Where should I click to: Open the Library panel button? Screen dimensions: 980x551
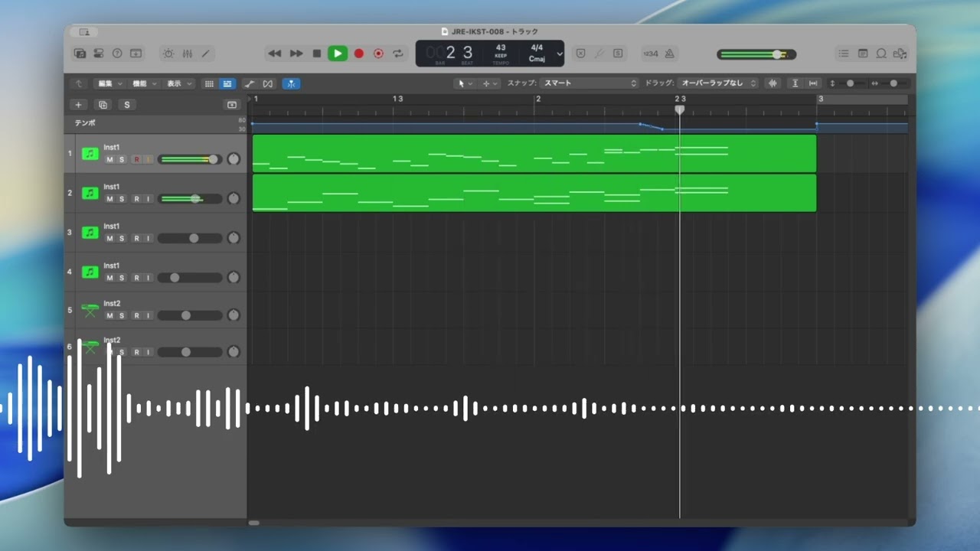pyautogui.click(x=80, y=54)
